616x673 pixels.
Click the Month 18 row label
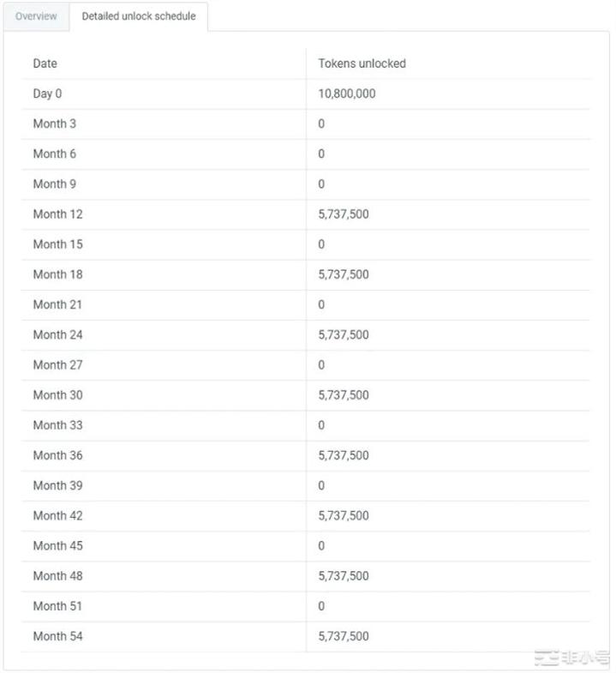click(57, 274)
